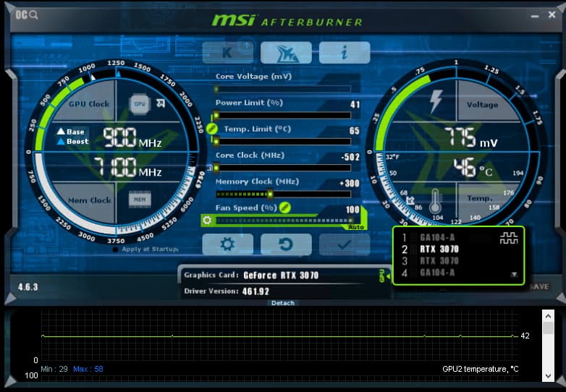
Task: Open the information panel via the i button
Action: (x=345, y=53)
